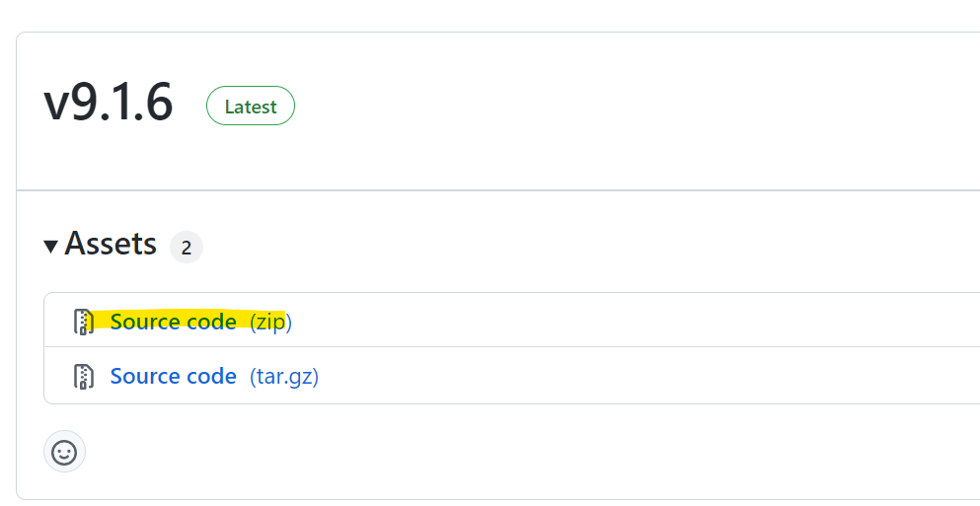Click the archive icon beside Source code (tar.gz)
This screenshot has width=980, height=506.
tap(83, 376)
